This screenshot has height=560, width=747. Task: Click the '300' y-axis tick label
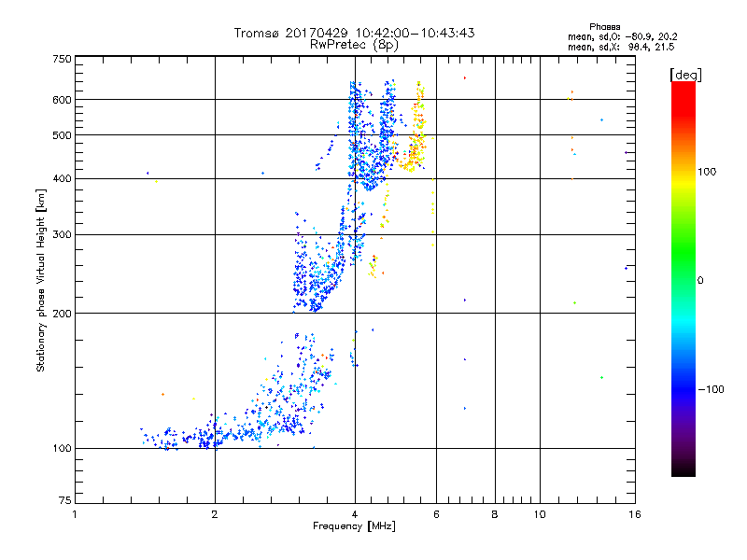pos(62,234)
